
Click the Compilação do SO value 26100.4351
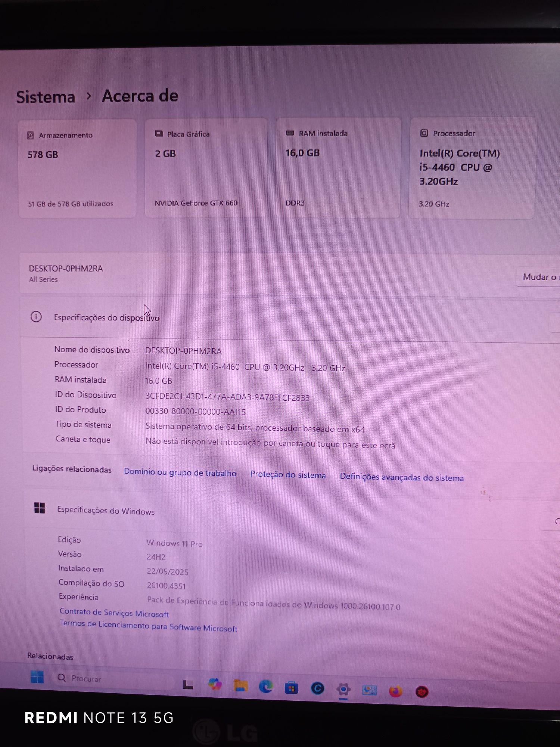coord(166,586)
